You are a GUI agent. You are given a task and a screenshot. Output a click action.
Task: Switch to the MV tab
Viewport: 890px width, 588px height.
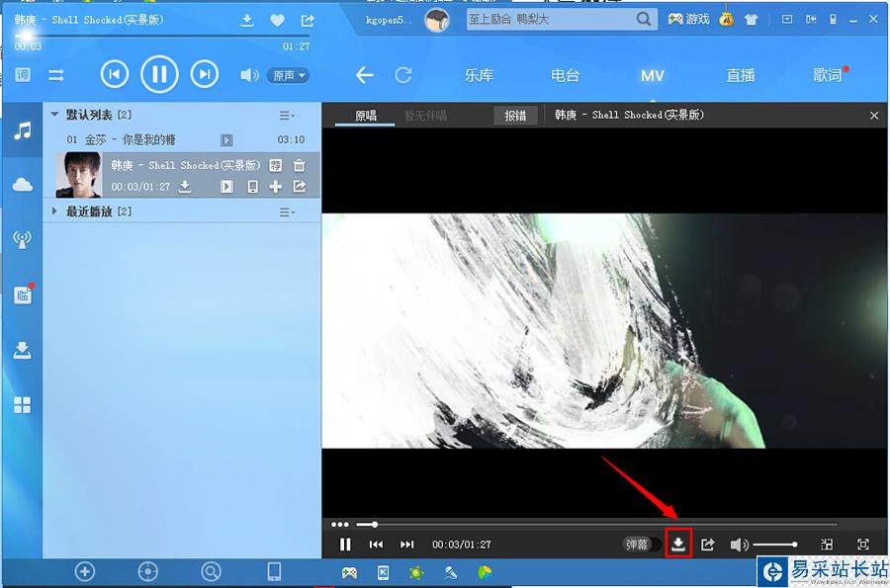pos(653,75)
